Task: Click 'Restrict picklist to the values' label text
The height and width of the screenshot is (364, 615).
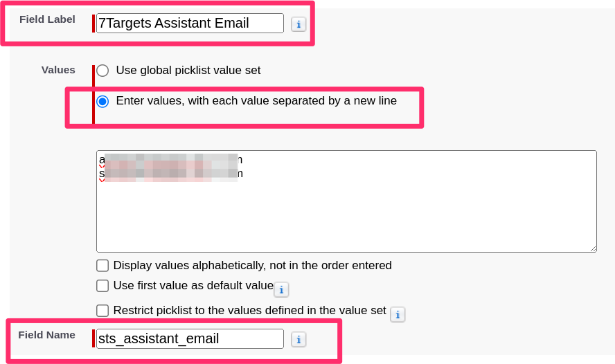Action: [x=249, y=310]
